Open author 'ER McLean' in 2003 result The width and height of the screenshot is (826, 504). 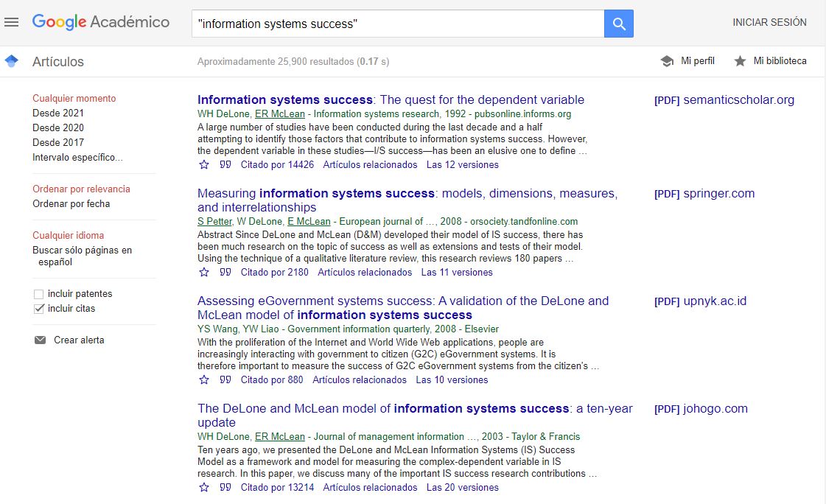pyautogui.click(x=280, y=436)
